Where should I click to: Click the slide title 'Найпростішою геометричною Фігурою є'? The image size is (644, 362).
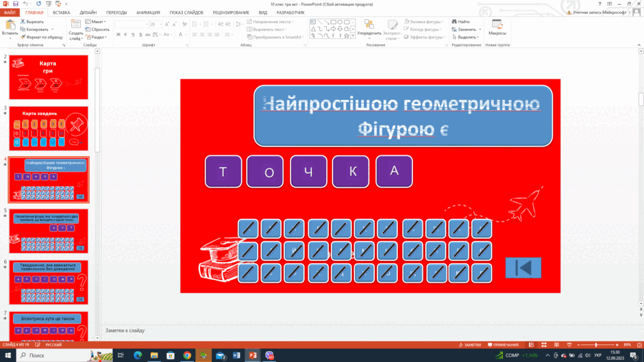coord(403,116)
